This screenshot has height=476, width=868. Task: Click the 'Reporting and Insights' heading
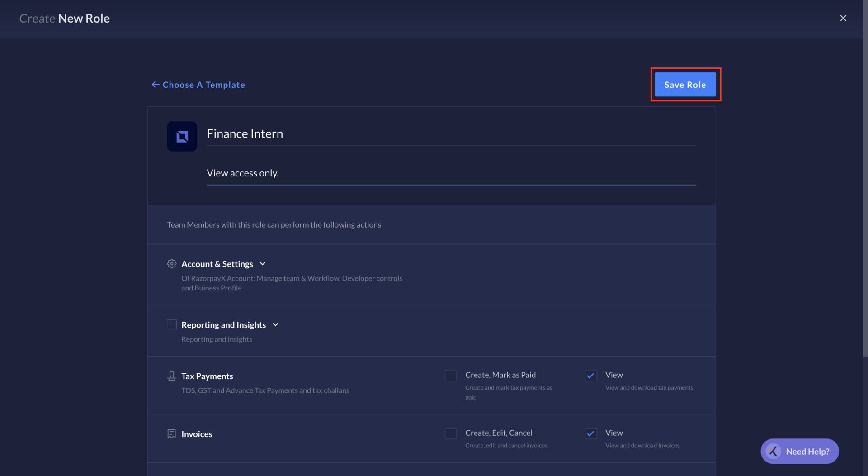(223, 325)
